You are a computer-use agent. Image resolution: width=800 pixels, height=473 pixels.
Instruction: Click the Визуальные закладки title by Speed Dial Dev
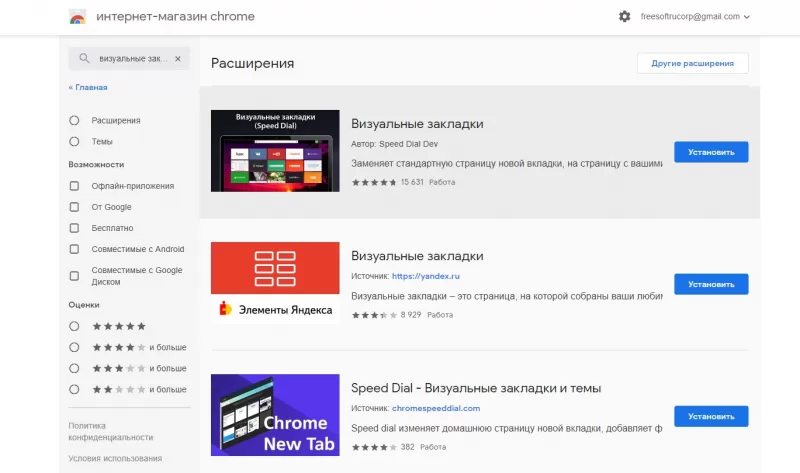(x=417, y=124)
